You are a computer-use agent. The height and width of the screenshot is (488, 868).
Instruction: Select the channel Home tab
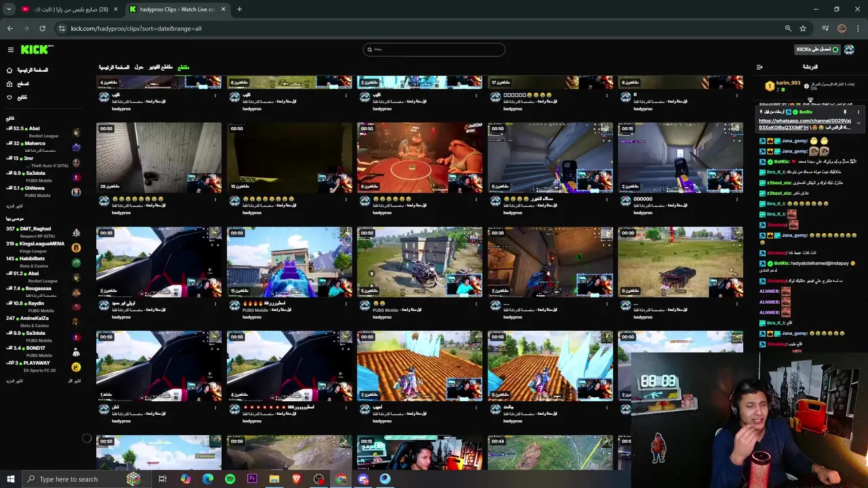[x=114, y=67]
